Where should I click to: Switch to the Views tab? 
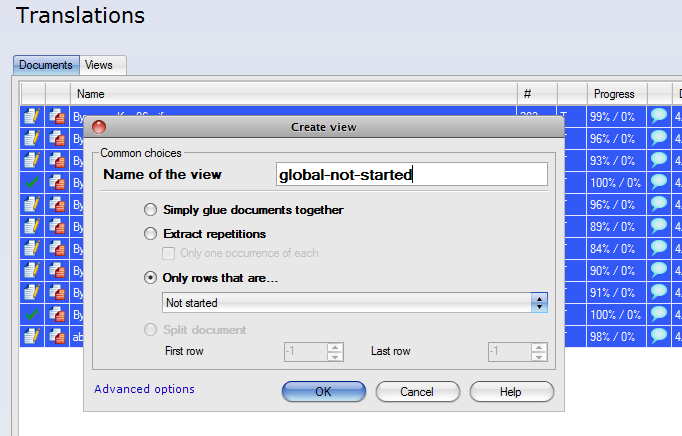click(x=99, y=65)
